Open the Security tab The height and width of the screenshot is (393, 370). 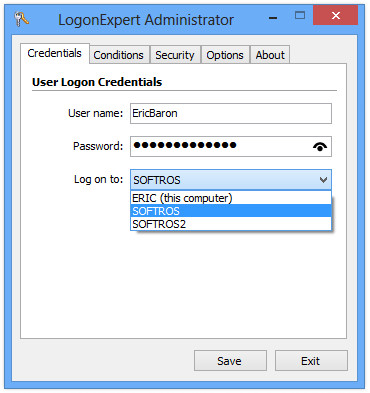click(175, 55)
